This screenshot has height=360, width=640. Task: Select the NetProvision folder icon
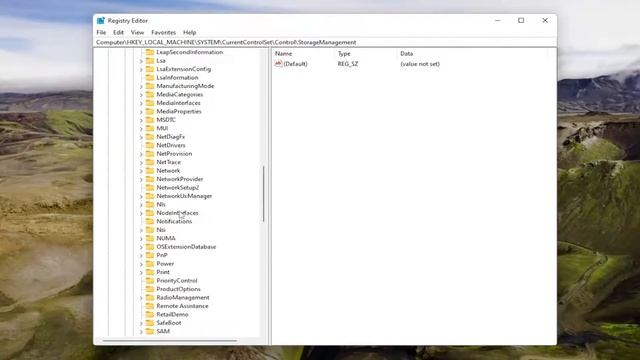[150, 153]
